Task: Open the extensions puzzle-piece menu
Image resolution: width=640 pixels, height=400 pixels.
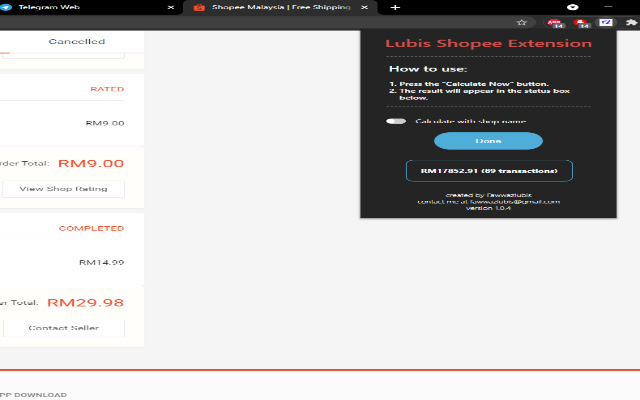Action: [631, 23]
